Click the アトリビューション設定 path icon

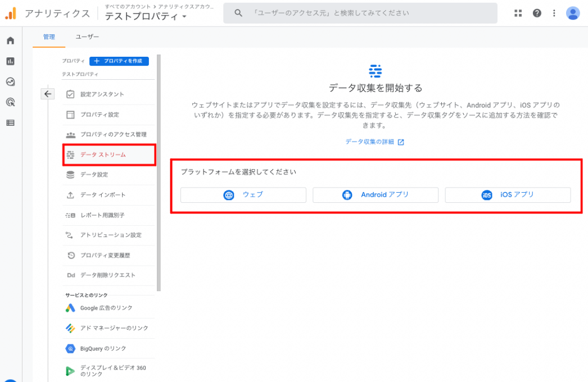[x=70, y=235]
